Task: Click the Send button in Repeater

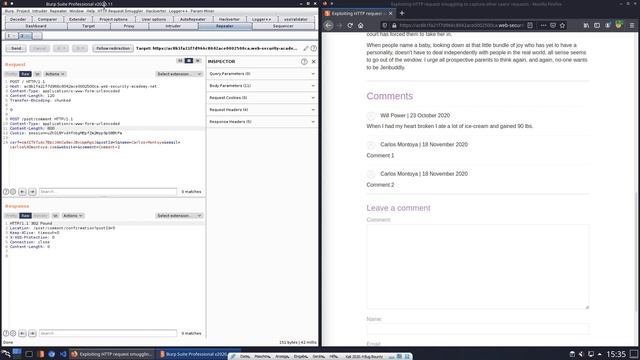Action: coord(16,48)
